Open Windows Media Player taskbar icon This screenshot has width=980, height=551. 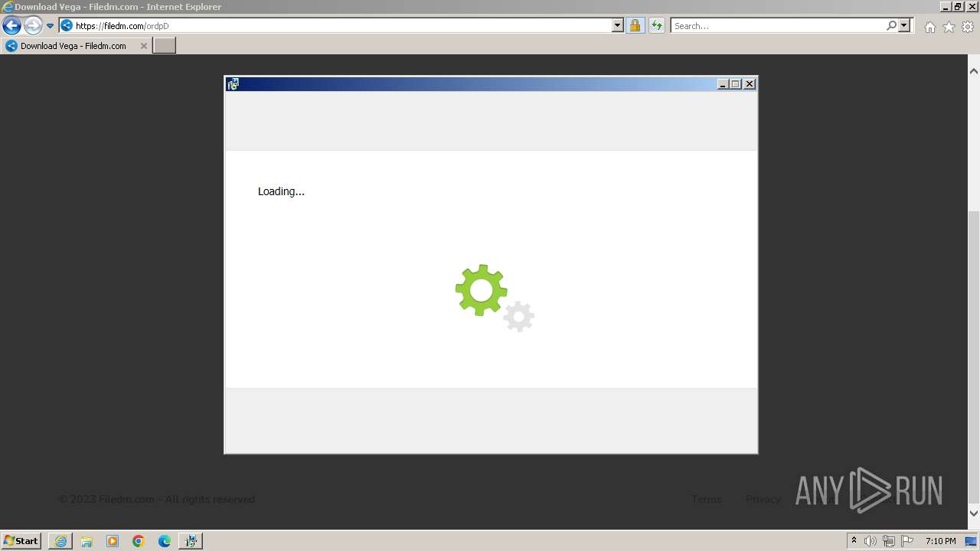point(113,541)
